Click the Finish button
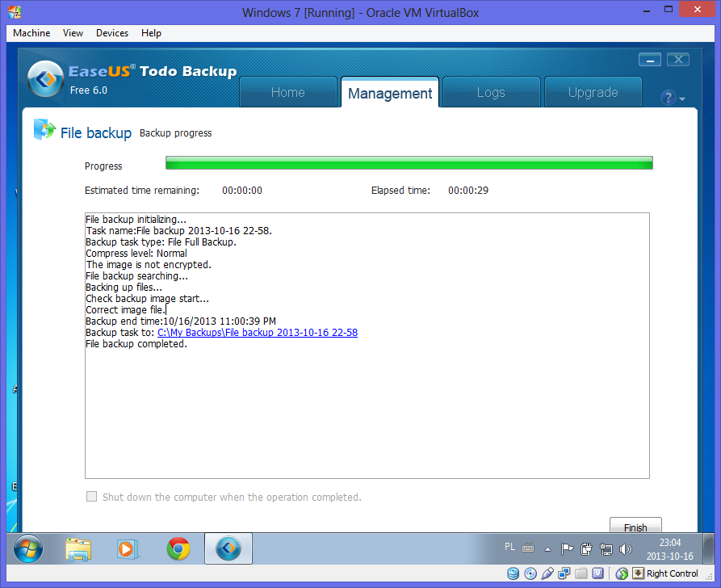This screenshot has width=721, height=588. point(635,526)
